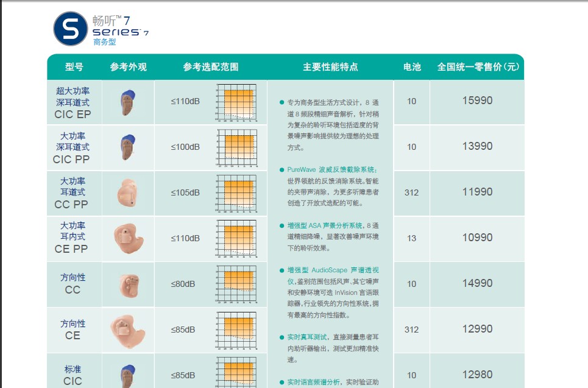This screenshot has height=388, width=588.
Task: Click the price 11990
Action: click(x=477, y=192)
